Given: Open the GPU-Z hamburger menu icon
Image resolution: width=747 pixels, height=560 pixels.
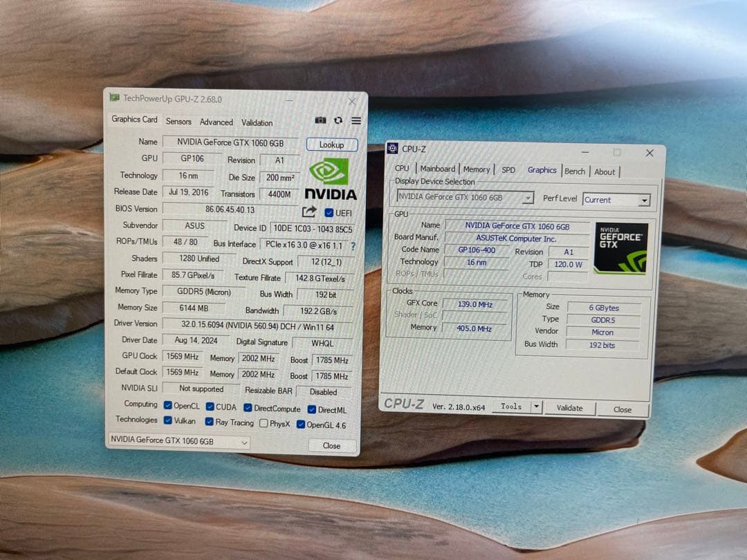Looking at the screenshot, I should click(x=356, y=120).
